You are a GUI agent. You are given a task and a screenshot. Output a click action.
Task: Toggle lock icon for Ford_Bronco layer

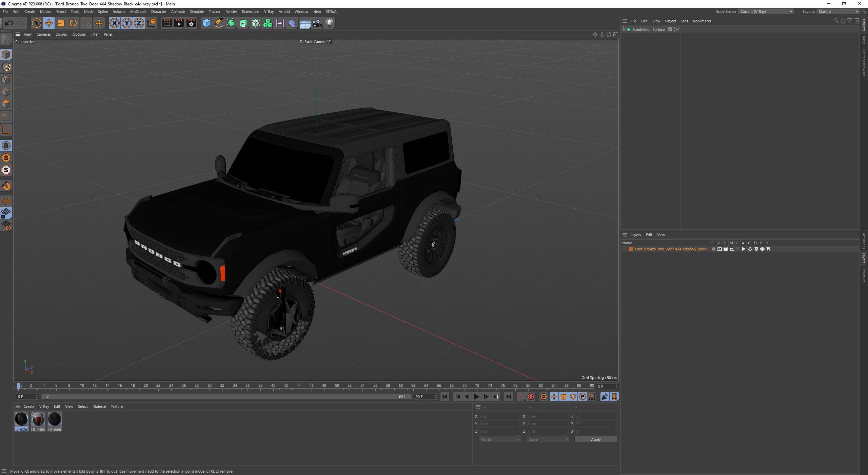[x=737, y=249]
